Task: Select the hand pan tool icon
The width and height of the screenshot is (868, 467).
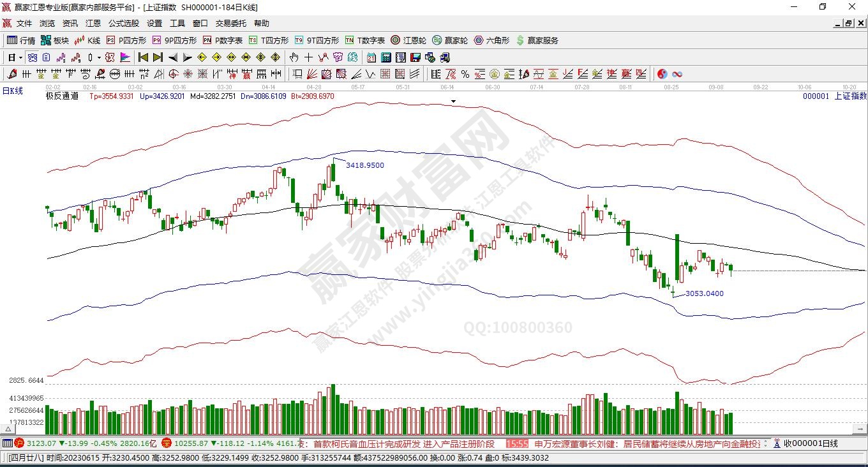Action: (294, 57)
